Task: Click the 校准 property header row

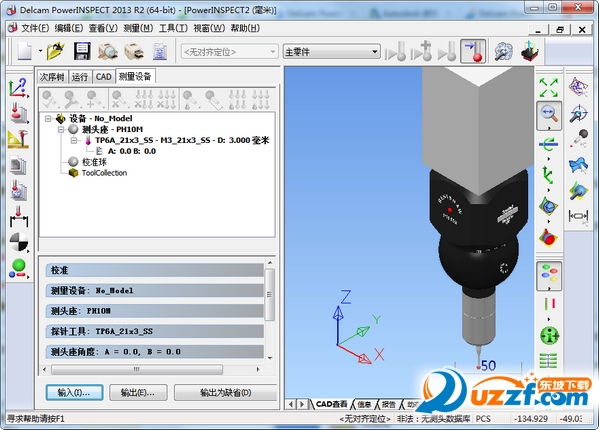Action: coord(154,270)
